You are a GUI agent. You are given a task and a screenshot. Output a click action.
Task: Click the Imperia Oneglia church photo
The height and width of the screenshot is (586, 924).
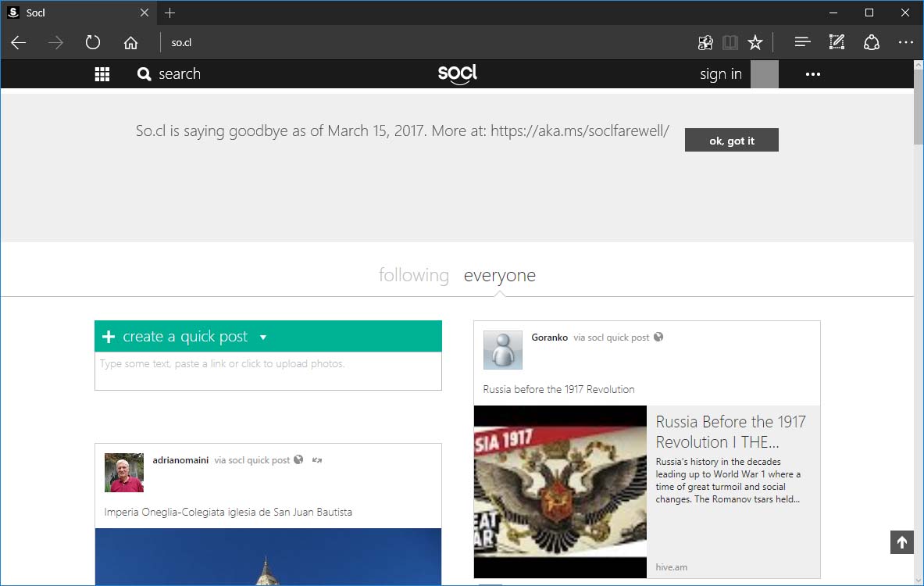[x=268, y=556]
